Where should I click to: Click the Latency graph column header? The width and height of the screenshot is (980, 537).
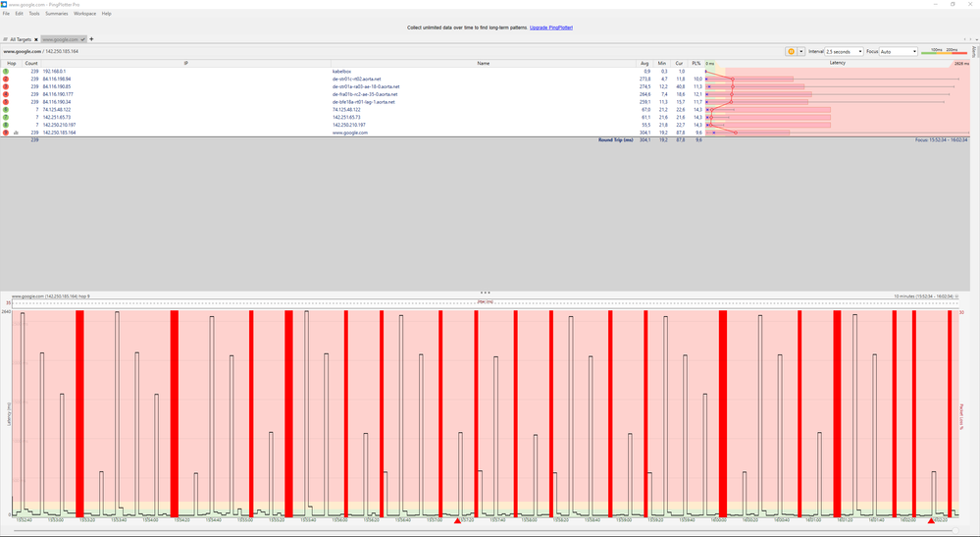[x=838, y=63]
